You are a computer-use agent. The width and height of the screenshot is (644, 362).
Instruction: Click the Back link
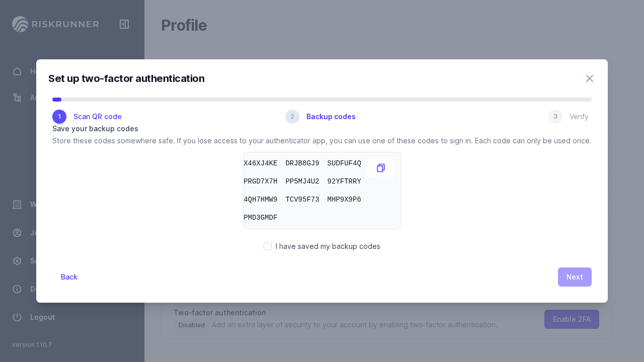coord(69,277)
